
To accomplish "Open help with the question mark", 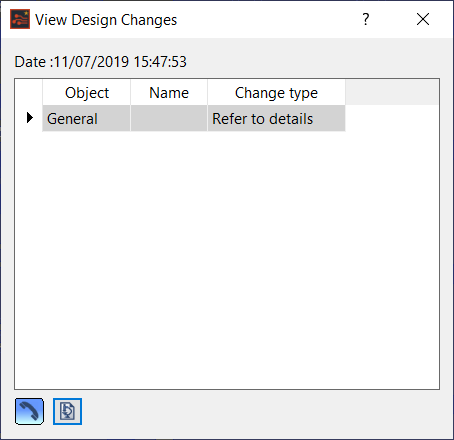I will 366,19.
